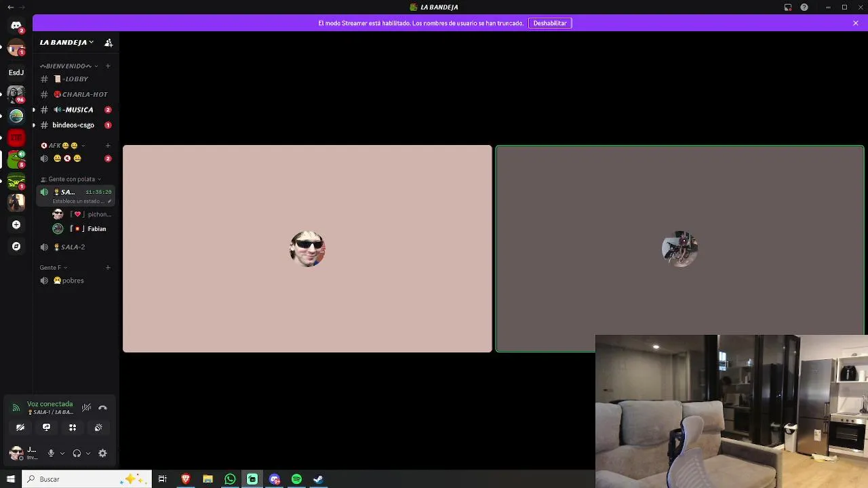Image resolution: width=868 pixels, height=488 pixels.
Task: Disconnect from the voice channel
Action: [x=103, y=408]
